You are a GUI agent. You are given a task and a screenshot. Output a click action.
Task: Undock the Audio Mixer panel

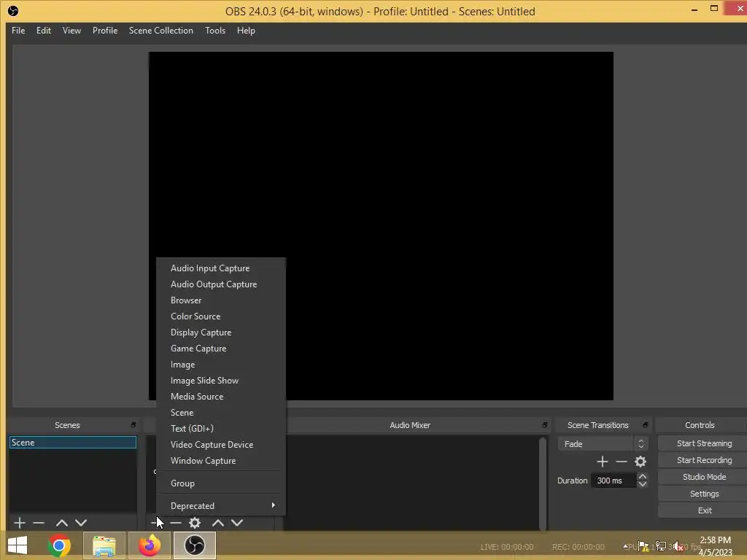click(x=544, y=425)
